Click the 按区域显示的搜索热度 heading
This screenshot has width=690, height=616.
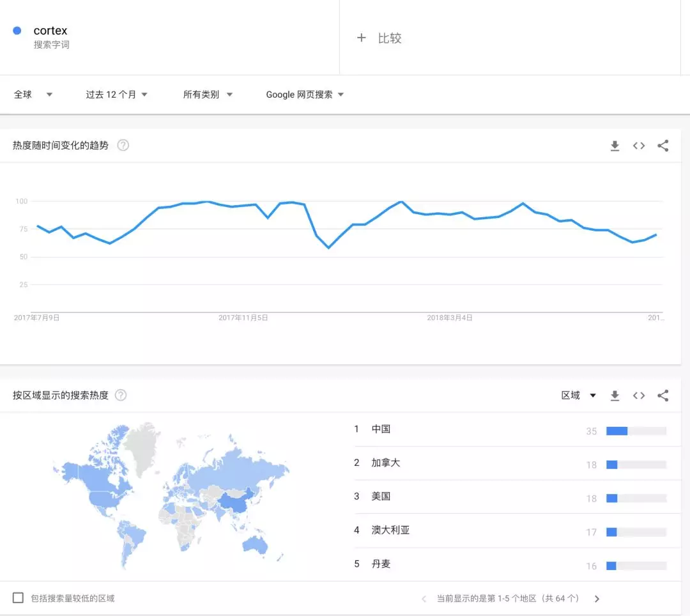click(60, 395)
